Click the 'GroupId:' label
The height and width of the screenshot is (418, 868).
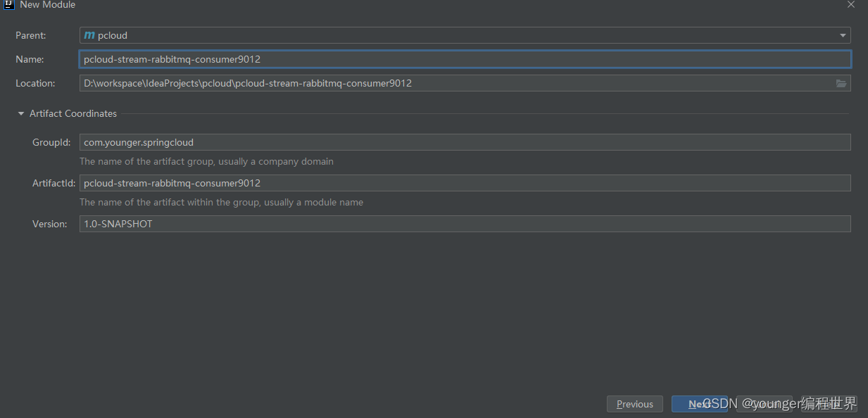click(x=51, y=142)
